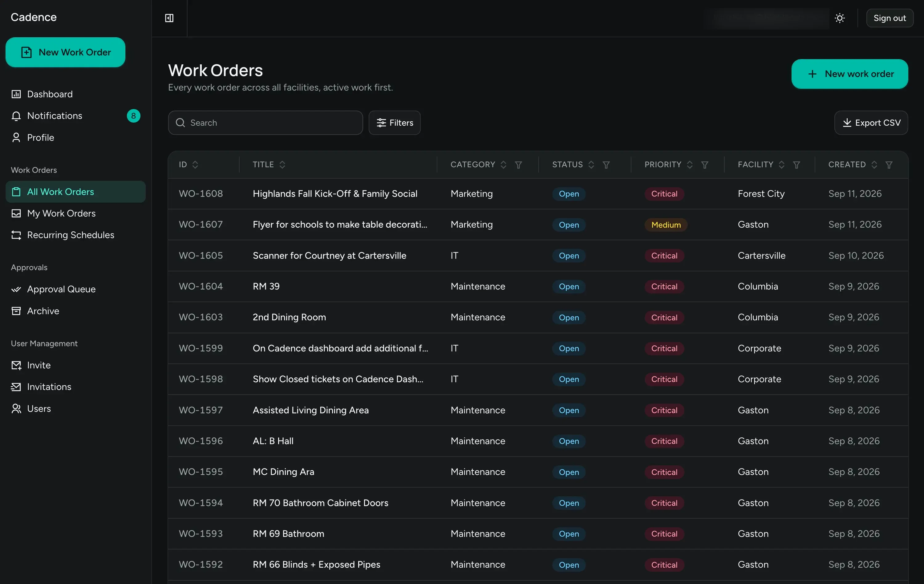Open work order WO-1608

tap(538, 194)
